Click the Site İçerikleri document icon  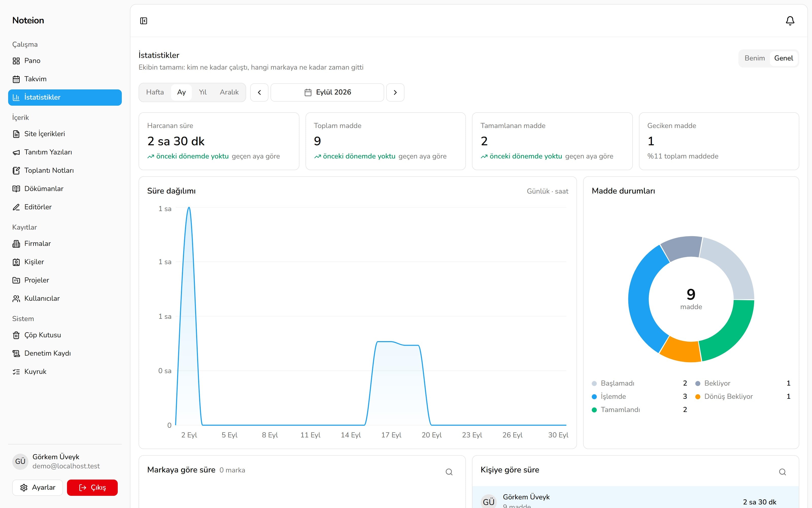[16, 134]
